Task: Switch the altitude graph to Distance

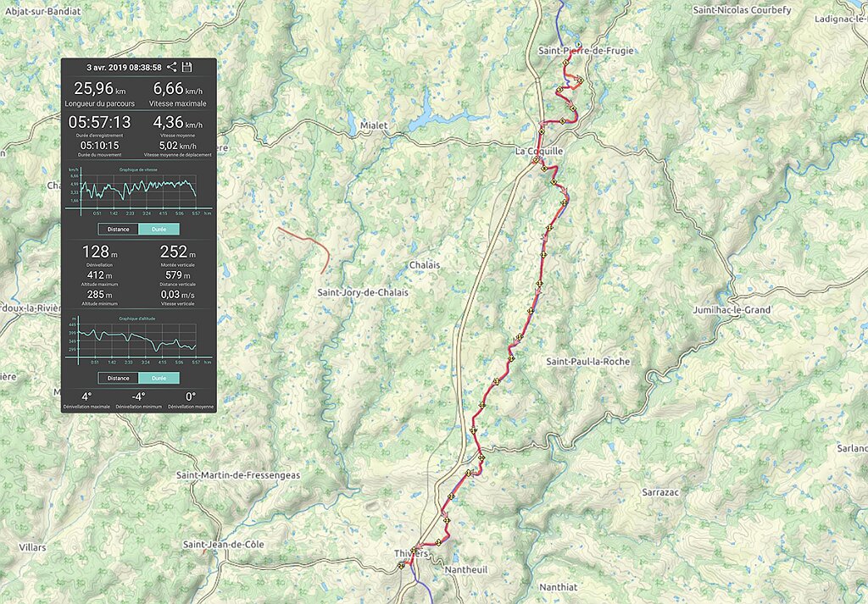Action: pos(119,379)
